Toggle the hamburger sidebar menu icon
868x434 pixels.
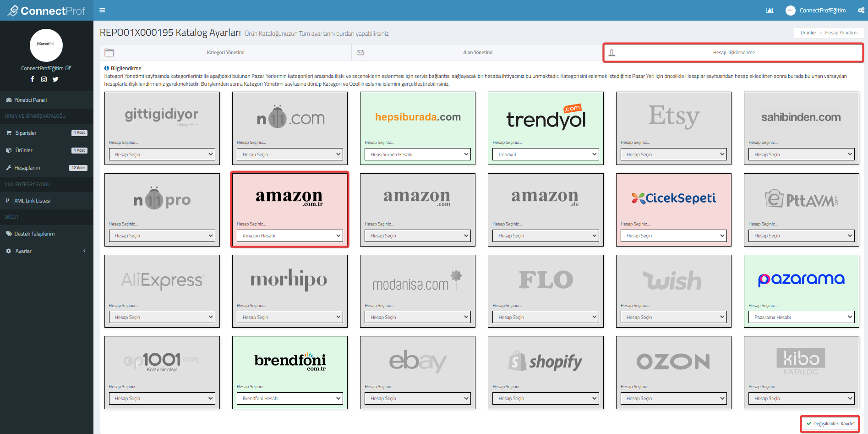click(102, 10)
